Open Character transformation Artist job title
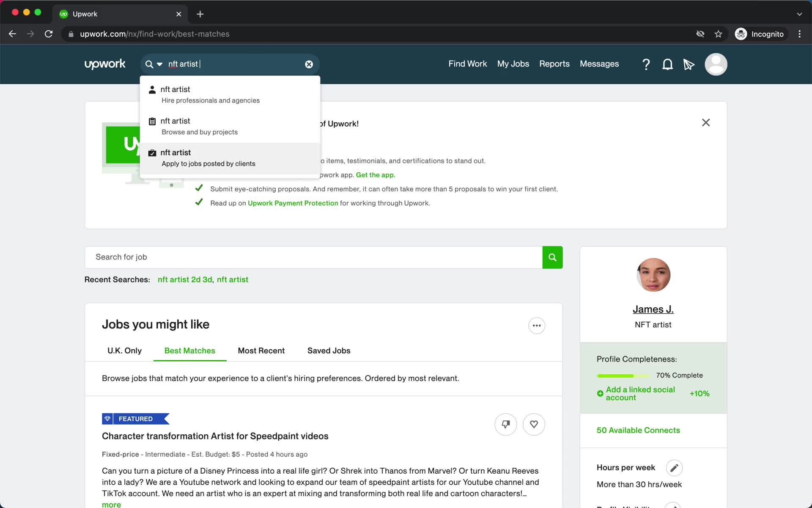Image resolution: width=812 pixels, height=508 pixels. (215, 436)
